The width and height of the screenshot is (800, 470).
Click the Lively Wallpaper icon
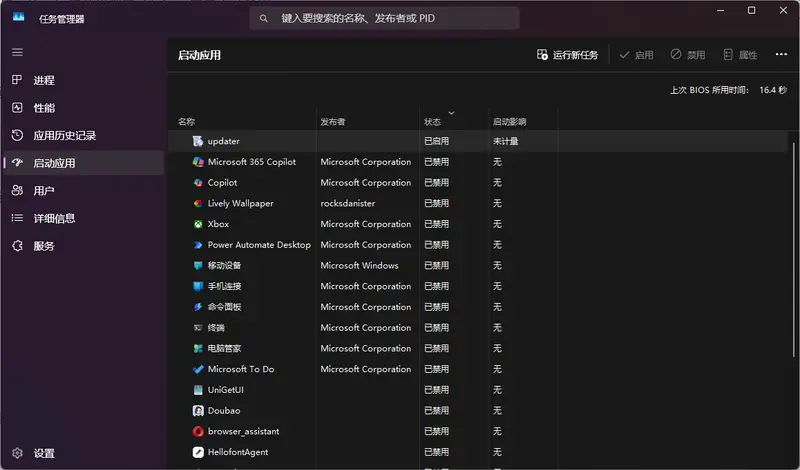[198, 203]
